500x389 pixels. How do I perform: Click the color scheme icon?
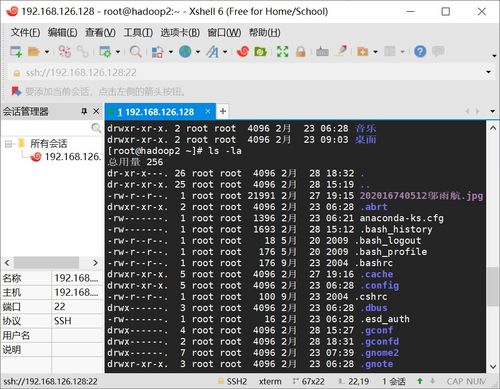coord(158,52)
